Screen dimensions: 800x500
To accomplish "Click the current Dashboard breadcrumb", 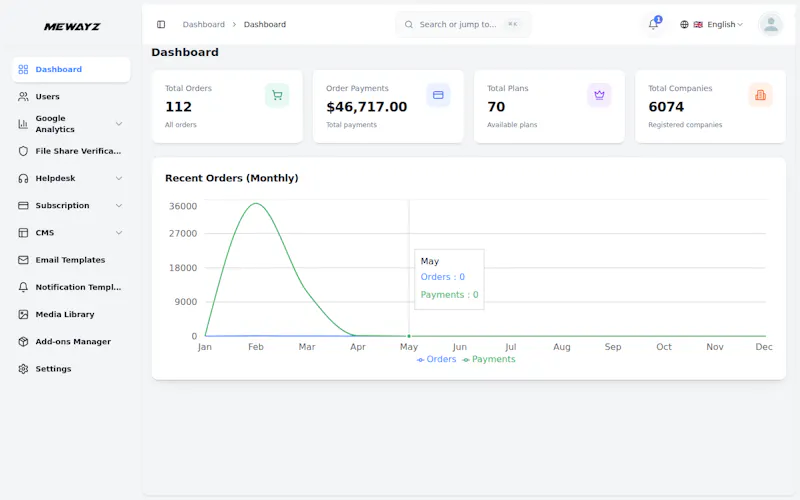I will coord(265,24).
